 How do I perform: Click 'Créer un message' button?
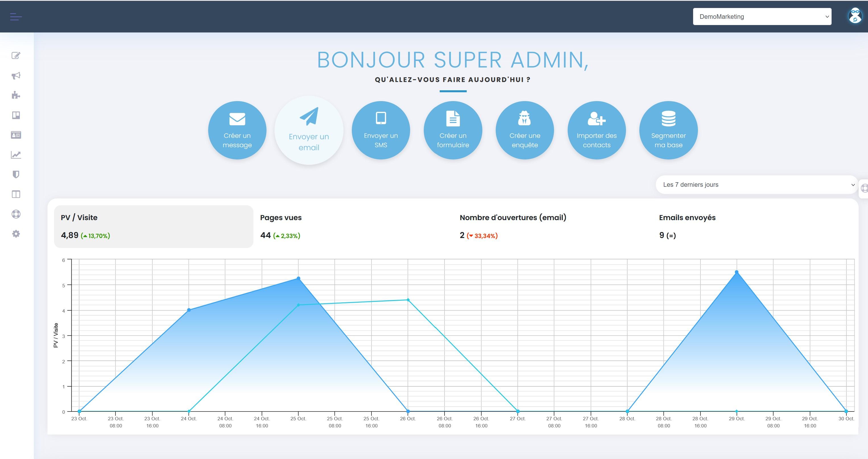tap(237, 130)
